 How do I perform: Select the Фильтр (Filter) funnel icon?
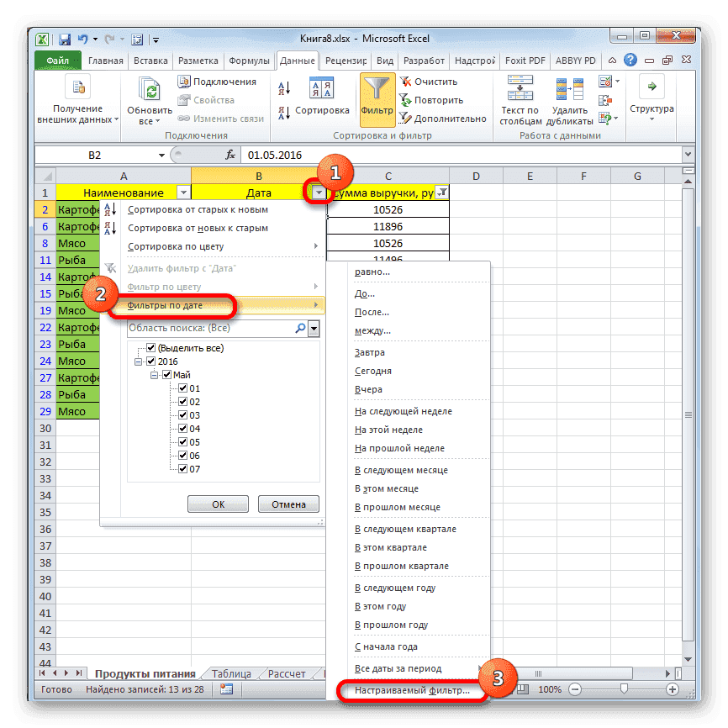point(375,87)
